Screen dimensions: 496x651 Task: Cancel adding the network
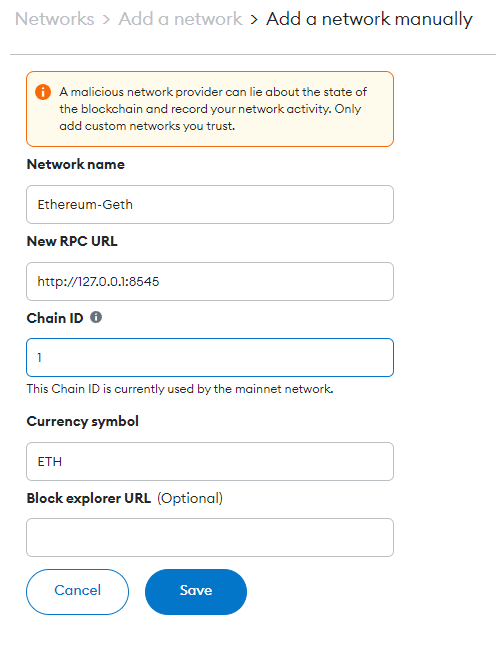point(77,592)
